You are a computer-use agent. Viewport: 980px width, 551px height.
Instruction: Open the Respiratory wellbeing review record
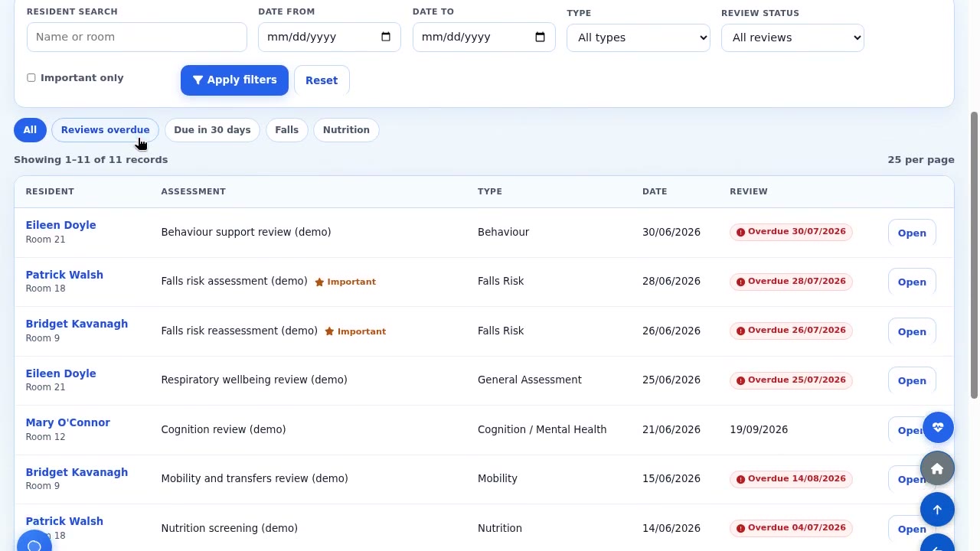[912, 380]
